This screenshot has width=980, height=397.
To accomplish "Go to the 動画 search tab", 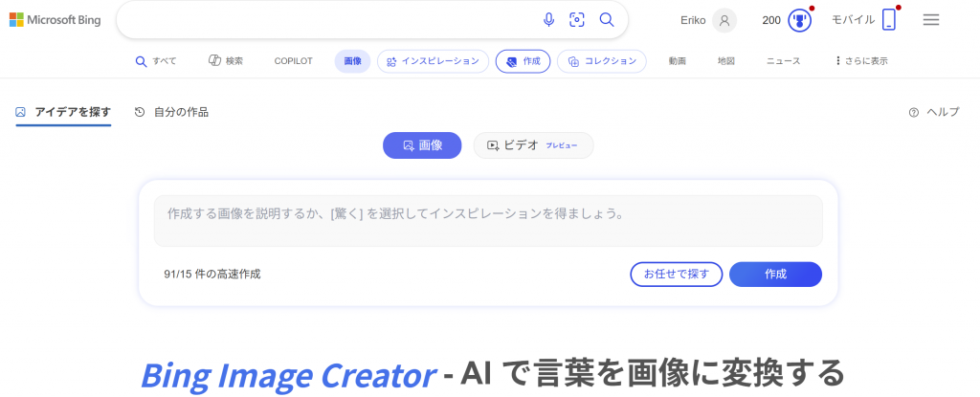I will pos(677,61).
